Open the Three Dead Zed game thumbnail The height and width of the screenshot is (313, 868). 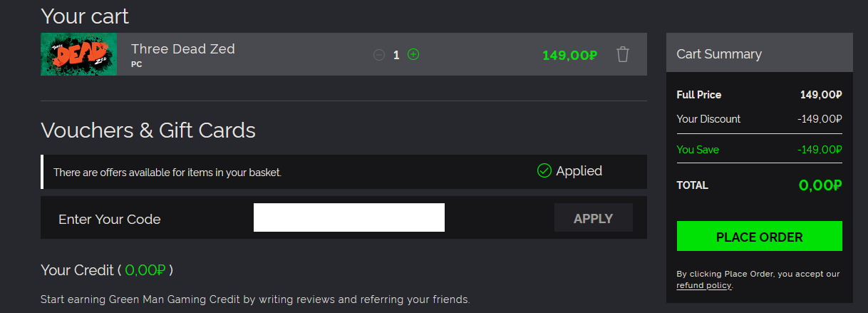[x=78, y=54]
